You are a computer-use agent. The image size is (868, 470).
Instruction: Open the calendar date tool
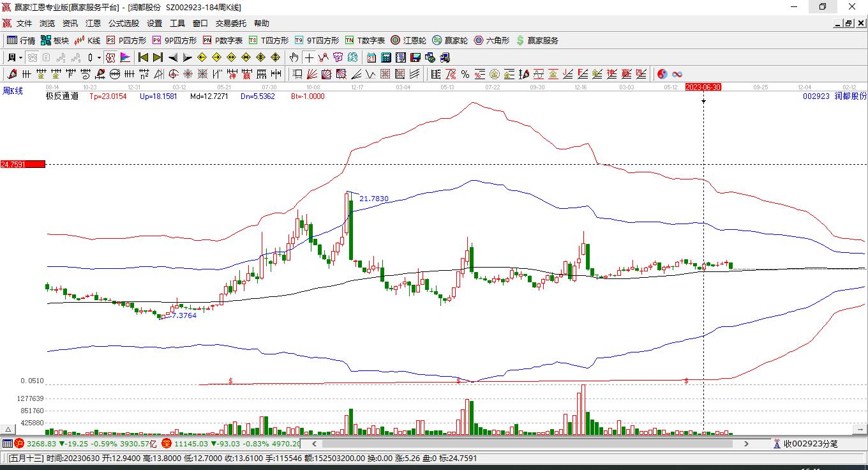tap(371, 57)
